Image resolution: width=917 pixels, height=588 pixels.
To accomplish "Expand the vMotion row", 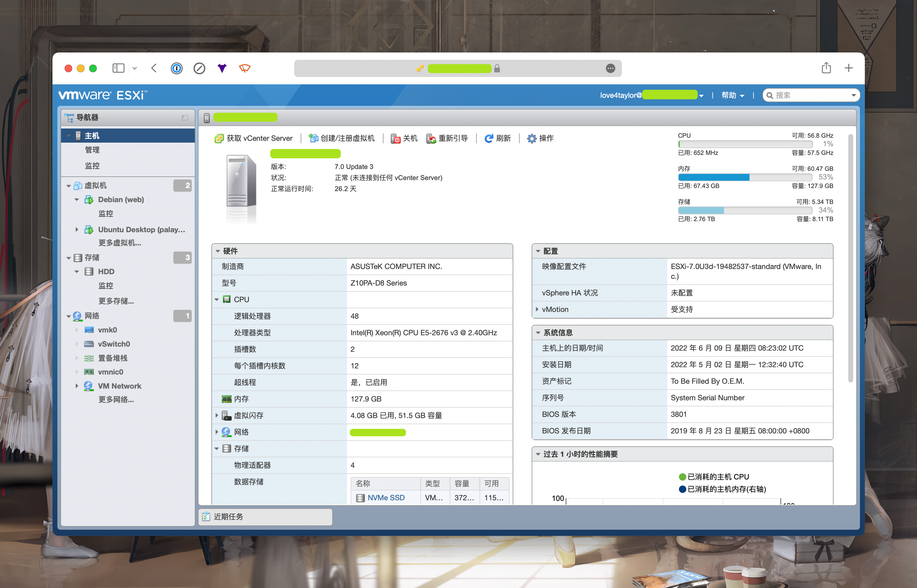I will [x=537, y=309].
